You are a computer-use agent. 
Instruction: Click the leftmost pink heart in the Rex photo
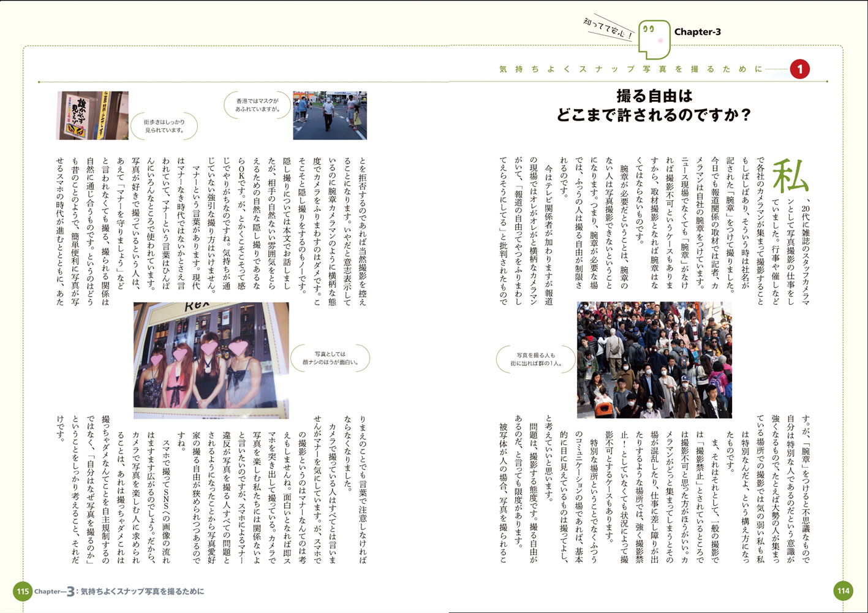pyautogui.click(x=157, y=354)
